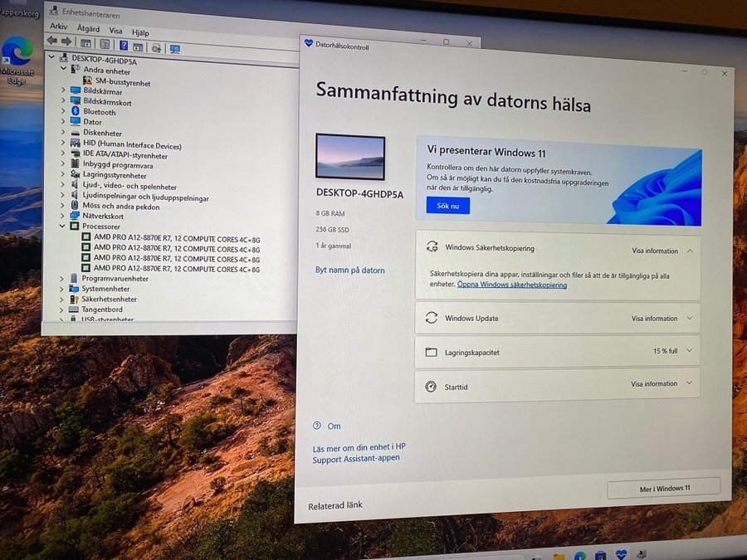Expand the Lagringskapacitet section
Viewport: 747px width, 560px height.
(x=689, y=351)
